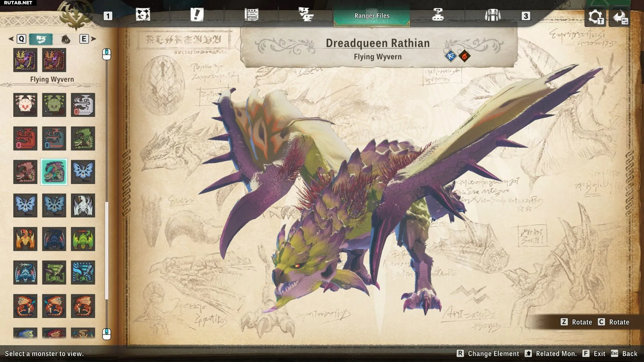This screenshot has height=362, width=644.
Task: Switch to item pouch category toggle
Action: coord(66,39)
